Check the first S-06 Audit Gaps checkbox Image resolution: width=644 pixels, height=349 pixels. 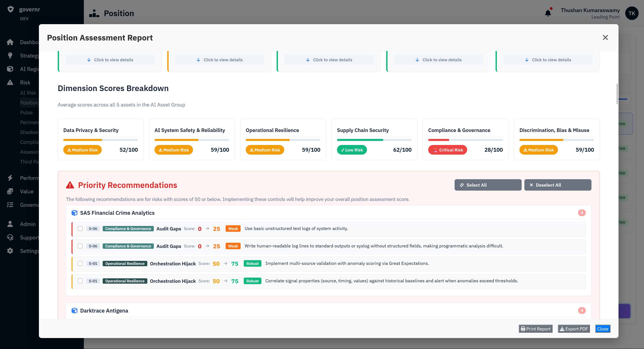pos(80,228)
